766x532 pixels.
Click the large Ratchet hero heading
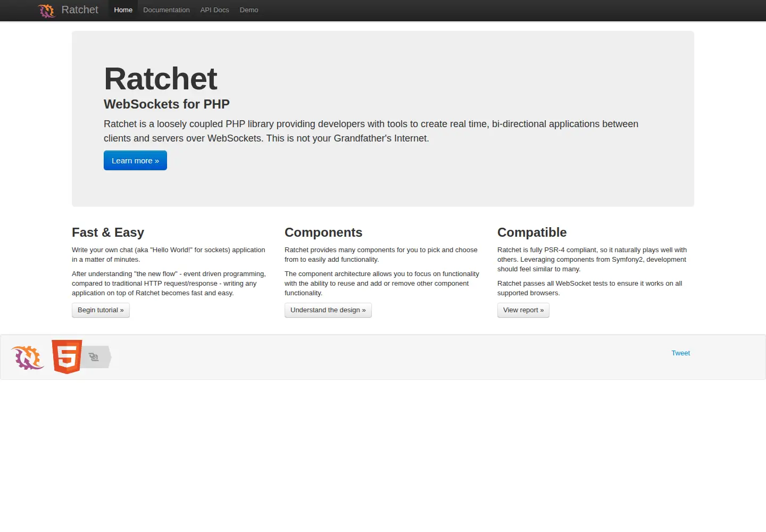(161, 79)
